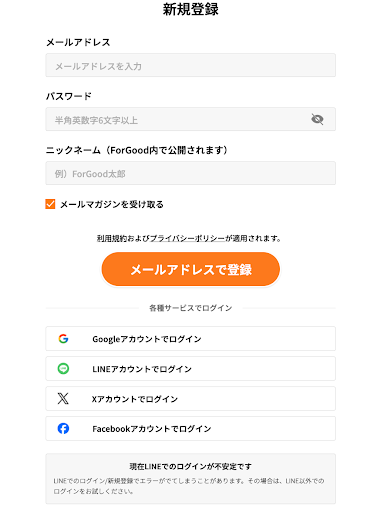Select Facebookアカウントでログイン
Image resolution: width=384 pixels, height=512 pixels.
(x=190, y=428)
